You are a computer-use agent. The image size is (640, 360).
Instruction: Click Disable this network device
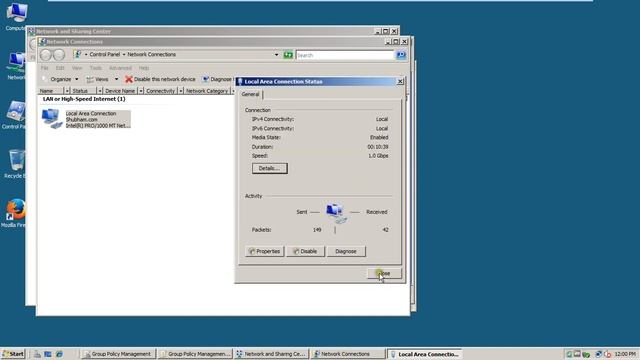click(x=160, y=79)
